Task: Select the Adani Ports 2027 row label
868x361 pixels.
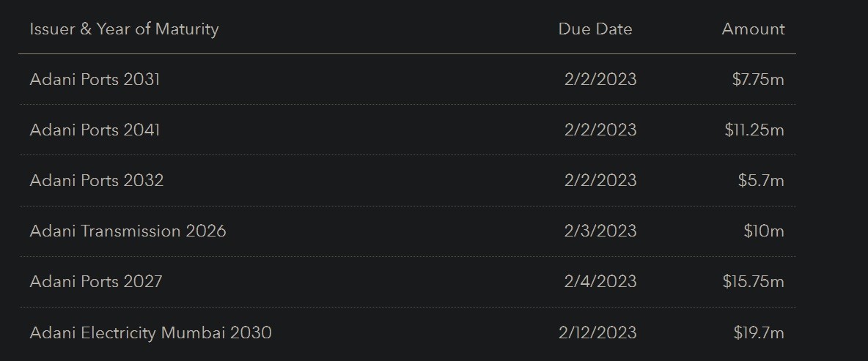Action: tap(96, 281)
